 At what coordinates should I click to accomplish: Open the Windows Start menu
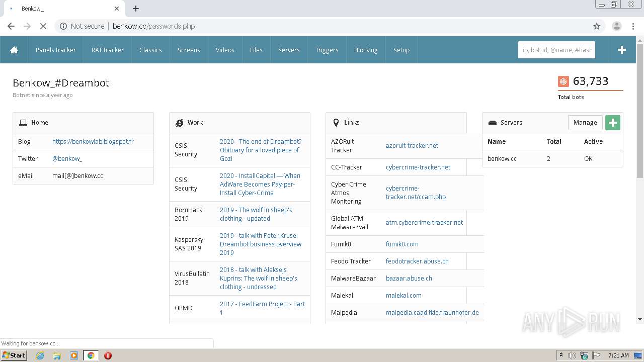pyautogui.click(x=14, y=355)
